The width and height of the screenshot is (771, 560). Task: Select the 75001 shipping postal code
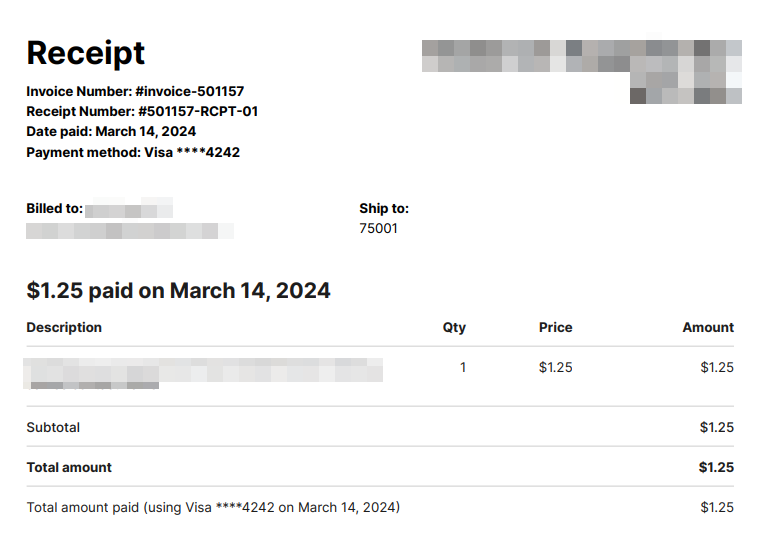click(378, 229)
